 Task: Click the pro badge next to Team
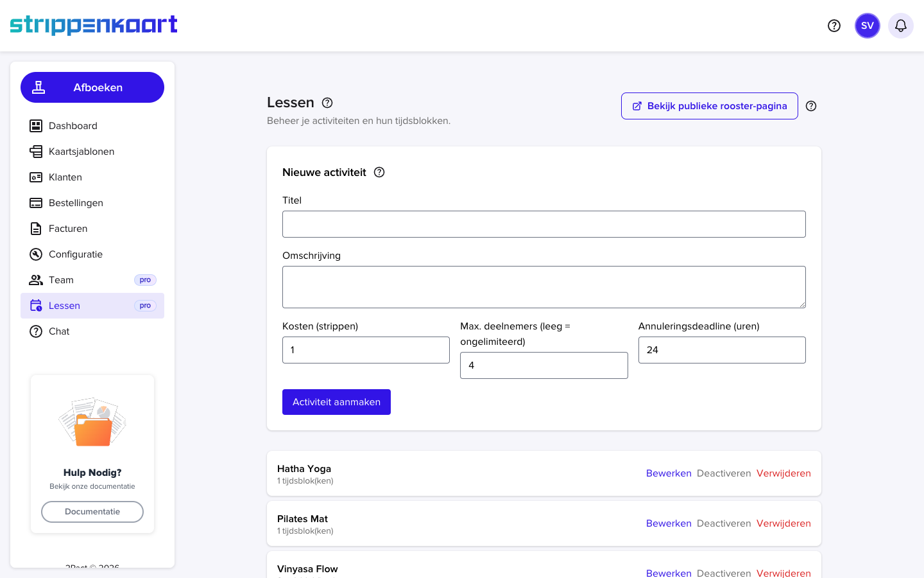tap(145, 280)
